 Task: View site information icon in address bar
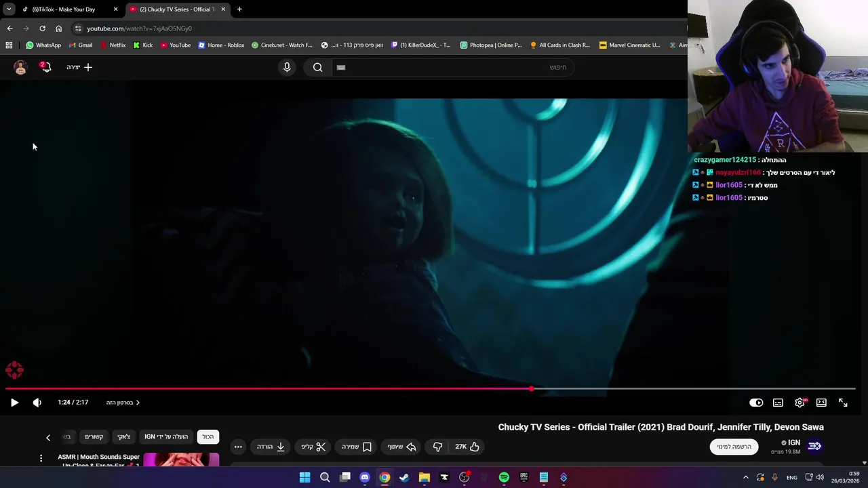(78, 28)
